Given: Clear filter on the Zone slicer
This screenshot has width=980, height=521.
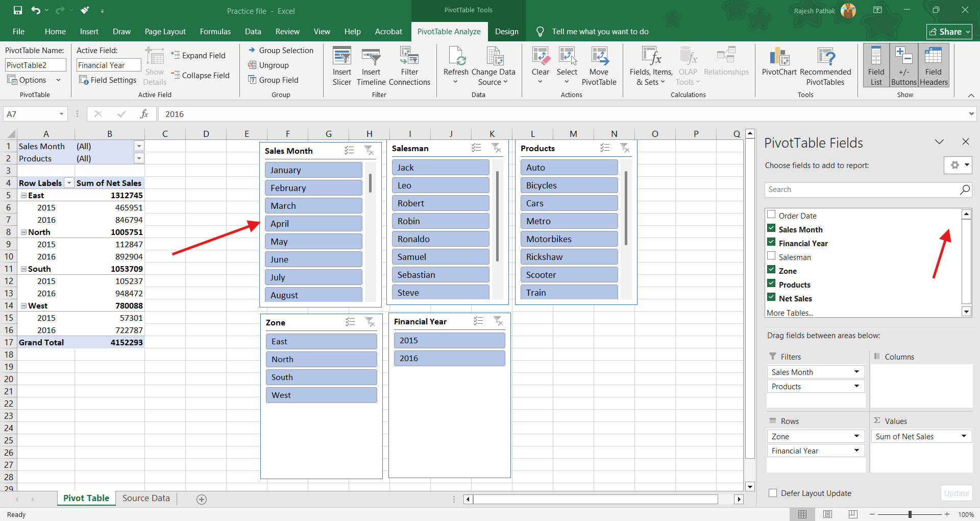Looking at the screenshot, I should pos(371,322).
